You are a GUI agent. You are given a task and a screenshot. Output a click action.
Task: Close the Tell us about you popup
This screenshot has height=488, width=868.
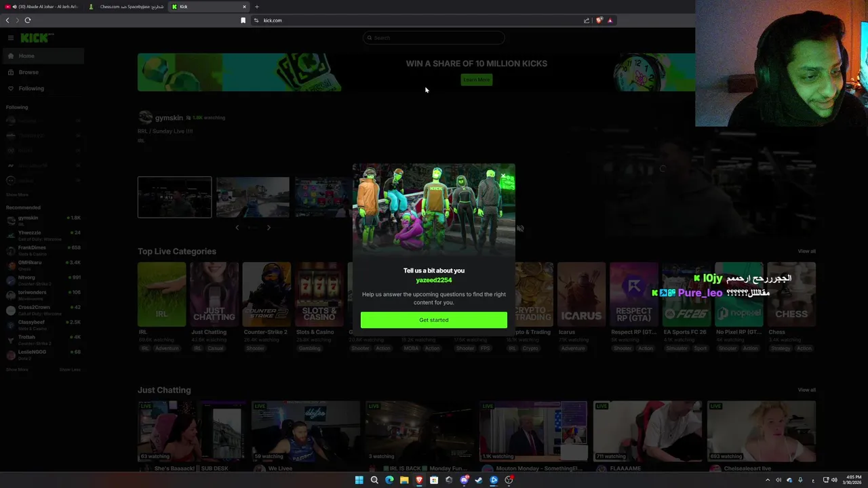(x=503, y=176)
